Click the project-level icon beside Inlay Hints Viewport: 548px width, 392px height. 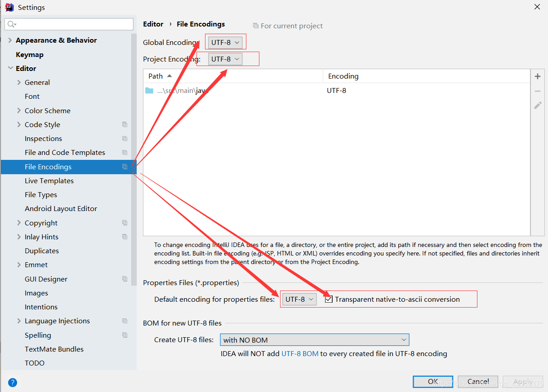(125, 237)
